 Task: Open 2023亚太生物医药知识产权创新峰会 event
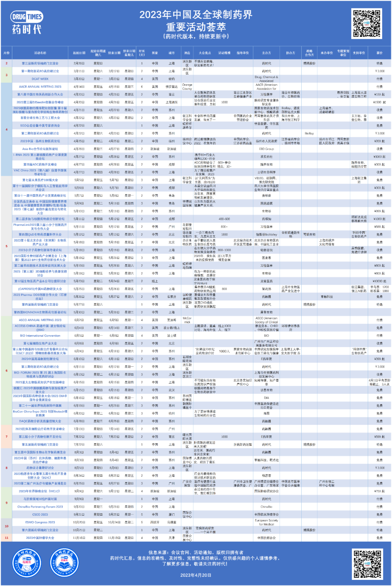pyautogui.click(x=40, y=382)
